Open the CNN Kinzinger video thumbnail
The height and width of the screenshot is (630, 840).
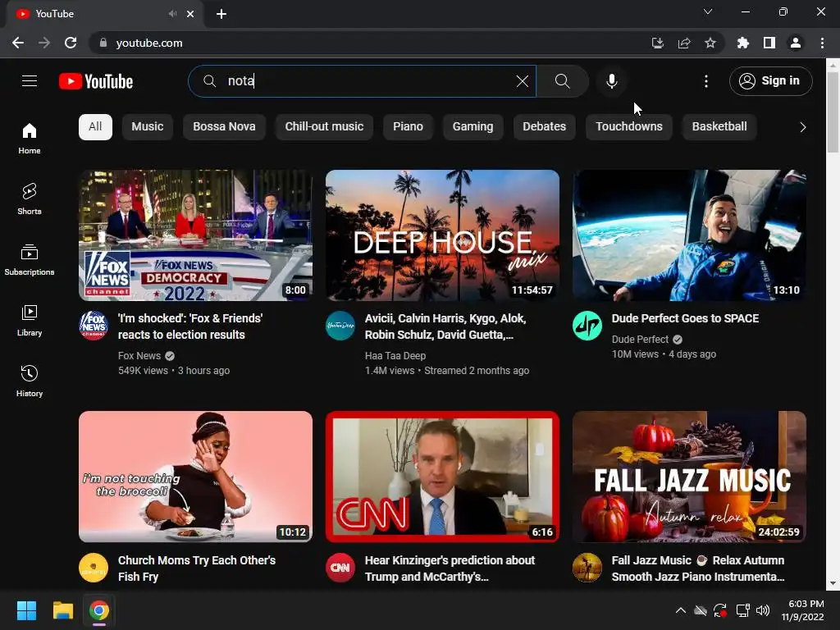coord(442,477)
